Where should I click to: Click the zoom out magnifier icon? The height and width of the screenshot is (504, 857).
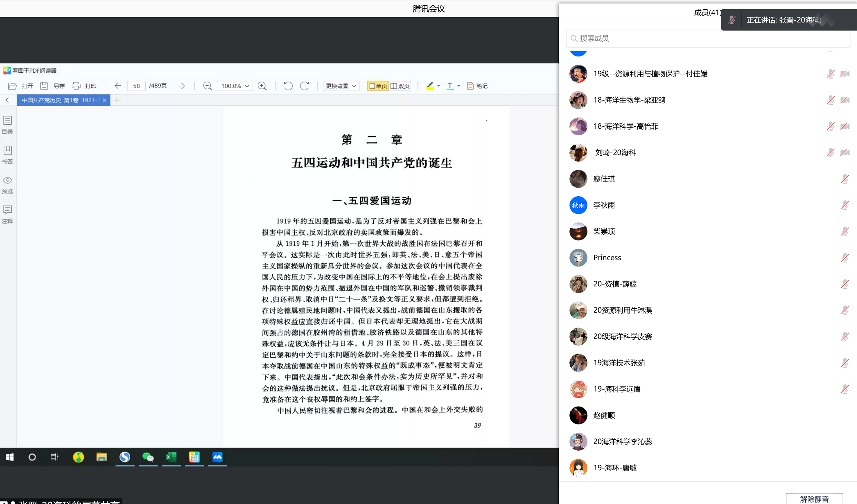[207, 86]
